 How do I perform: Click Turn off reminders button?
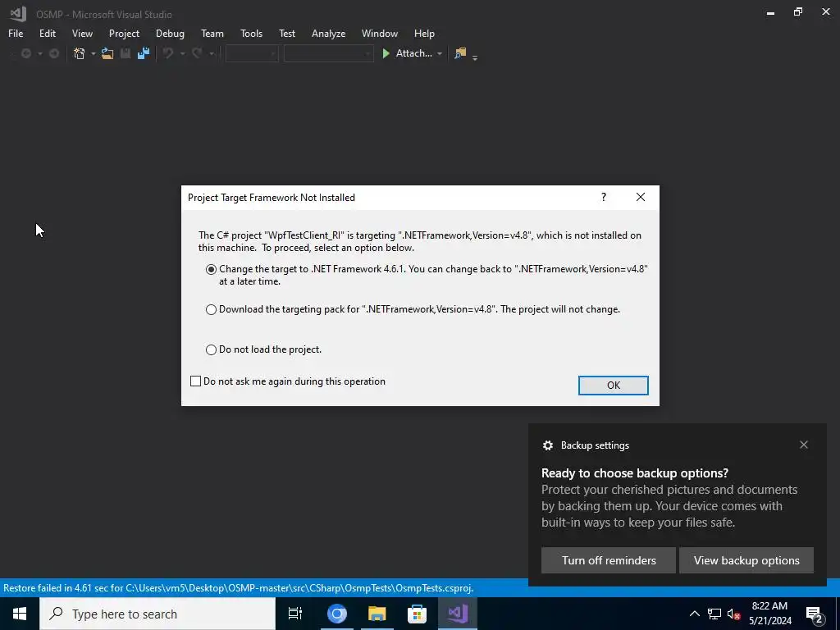609,560
